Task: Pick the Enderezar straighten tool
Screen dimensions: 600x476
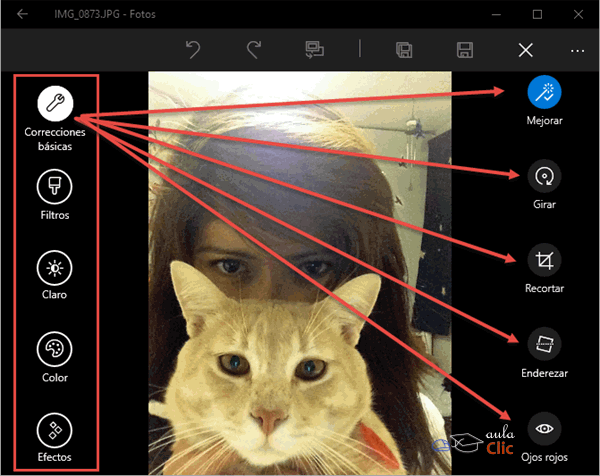Action: (545, 343)
